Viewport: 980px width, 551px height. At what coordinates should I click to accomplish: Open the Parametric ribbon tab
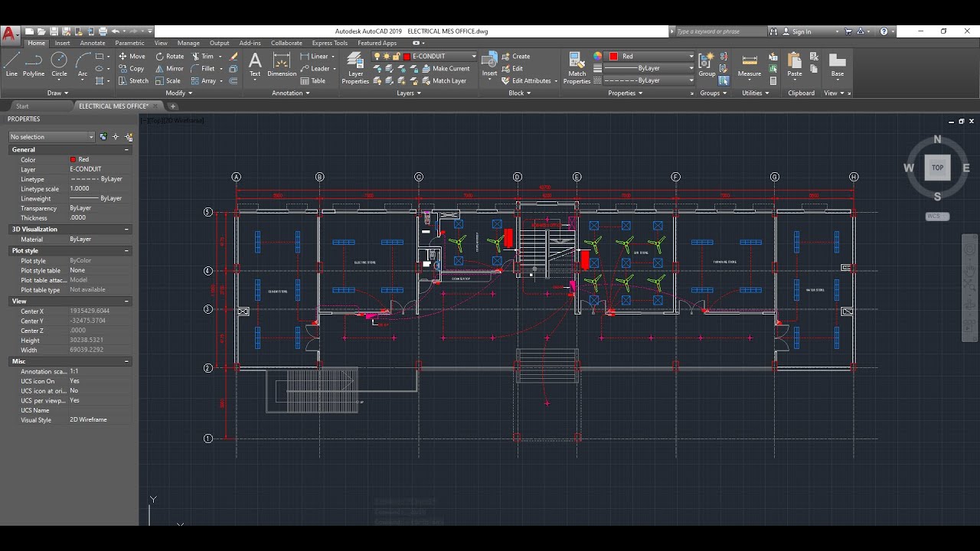point(129,43)
